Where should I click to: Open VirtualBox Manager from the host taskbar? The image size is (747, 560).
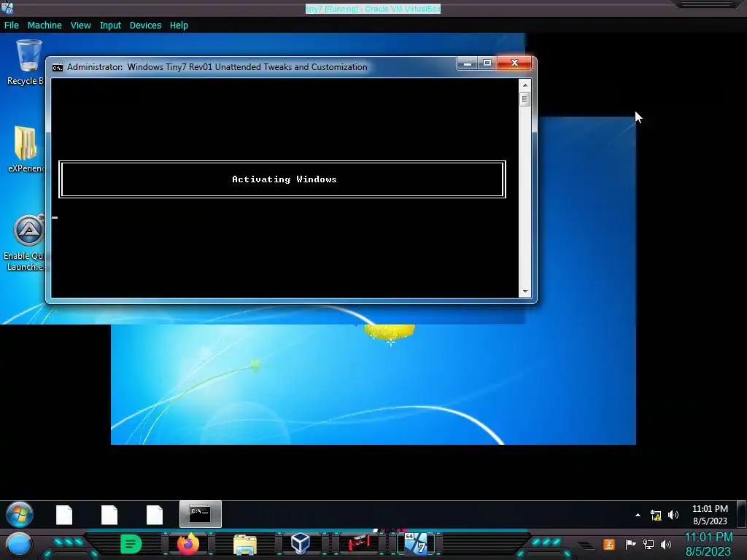pyautogui.click(x=301, y=544)
